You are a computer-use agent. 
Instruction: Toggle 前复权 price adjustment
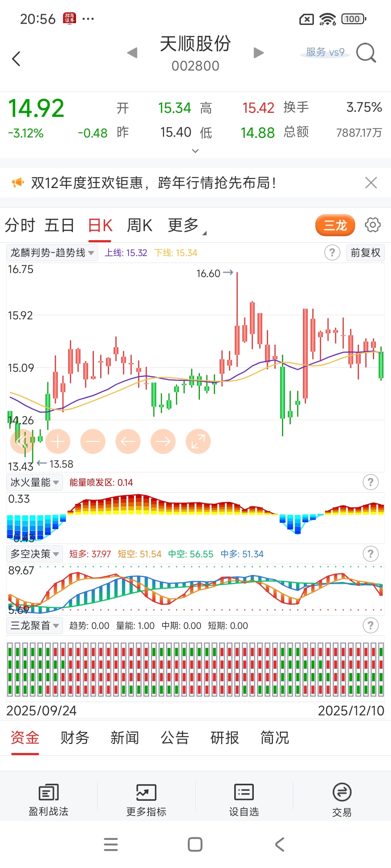(x=365, y=252)
